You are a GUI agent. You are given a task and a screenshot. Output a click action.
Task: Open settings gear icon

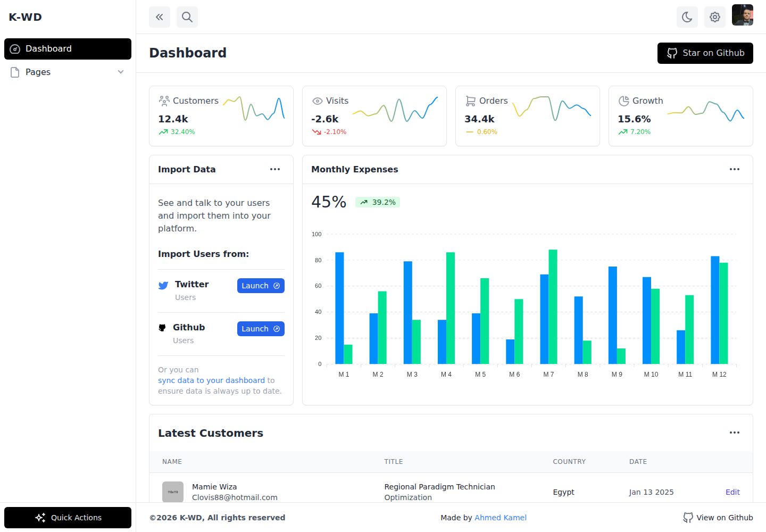point(715,17)
